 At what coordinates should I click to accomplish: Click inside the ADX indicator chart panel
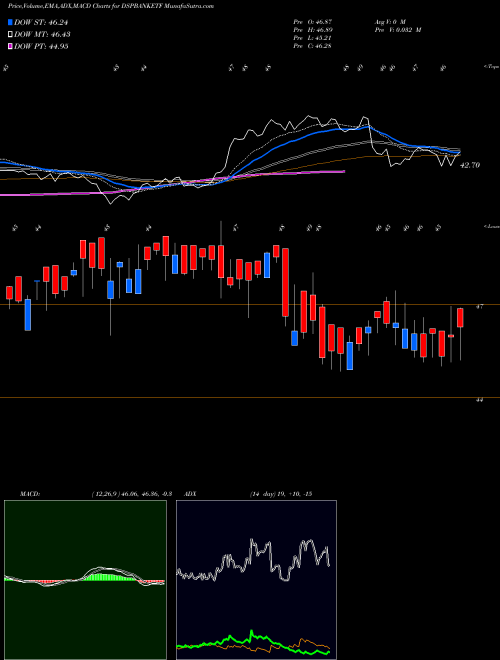click(256, 580)
